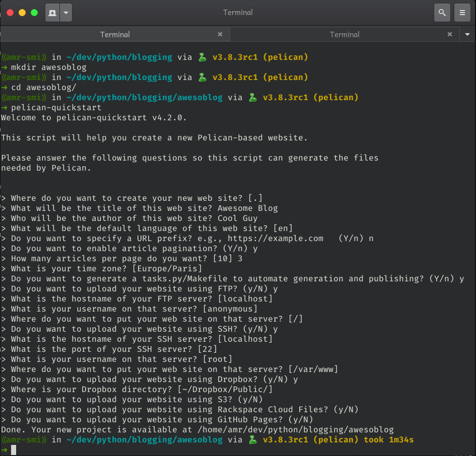Click the mkdir awesoblog command line

coord(48,67)
